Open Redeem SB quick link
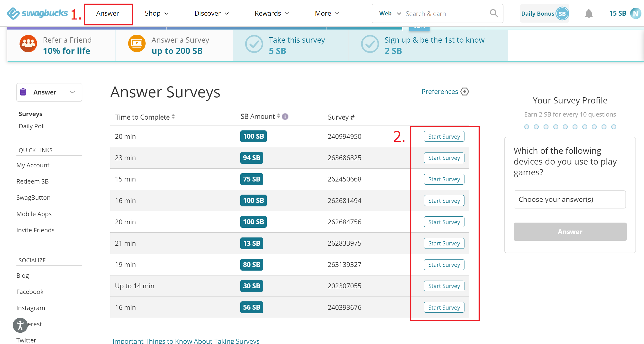The image size is (644, 344). 33,181
